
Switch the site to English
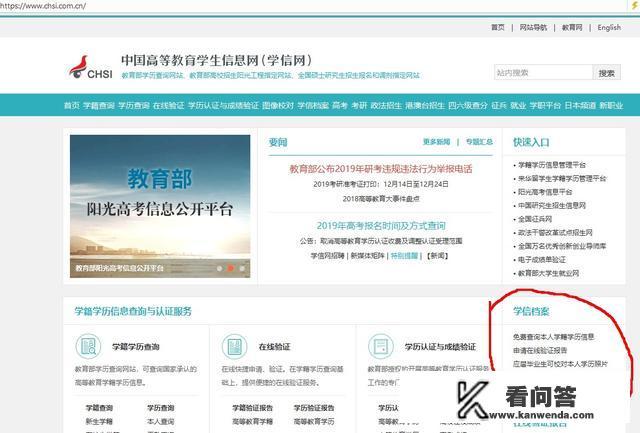[609, 27]
